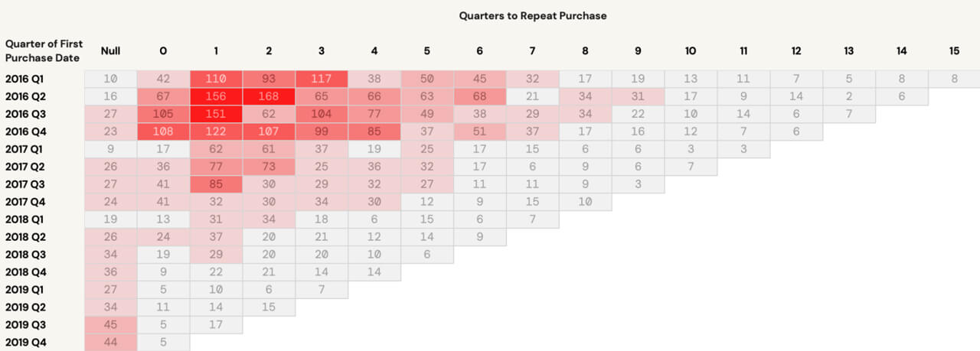Select the cell with value 156
Screen dimensions: 980x351
[216, 96]
